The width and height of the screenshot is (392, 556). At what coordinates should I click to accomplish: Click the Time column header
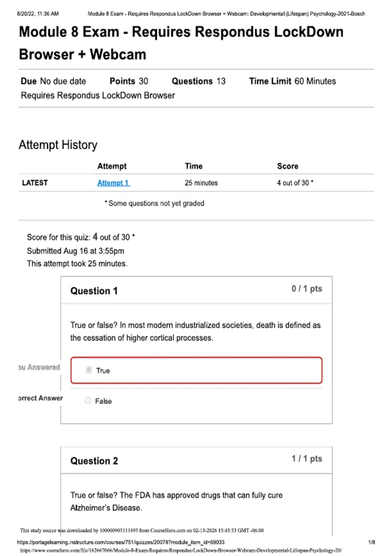point(194,166)
